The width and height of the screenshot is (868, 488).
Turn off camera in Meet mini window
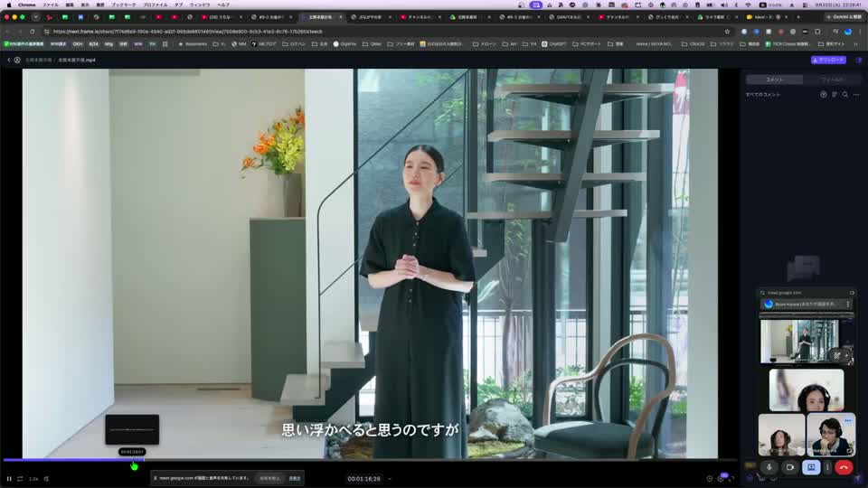pos(790,467)
